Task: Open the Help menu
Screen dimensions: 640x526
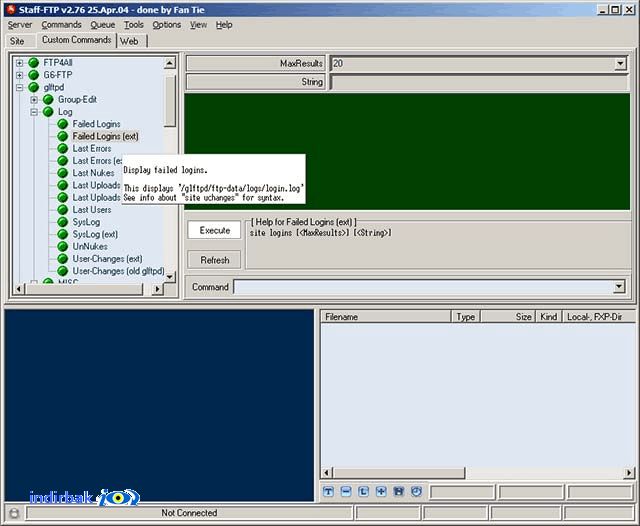Action: click(x=224, y=25)
